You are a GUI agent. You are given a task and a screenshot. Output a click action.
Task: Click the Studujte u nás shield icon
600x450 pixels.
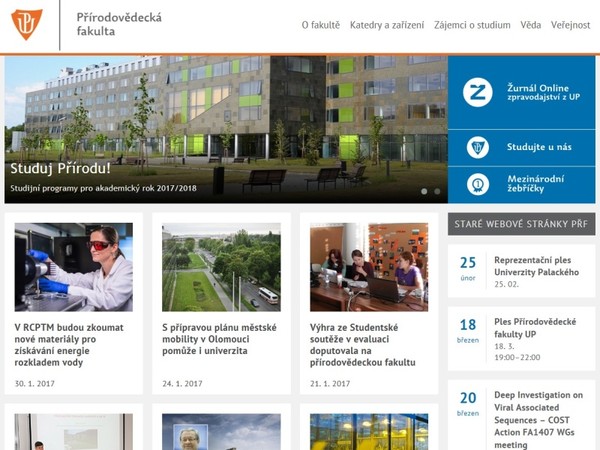pyautogui.click(x=478, y=147)
